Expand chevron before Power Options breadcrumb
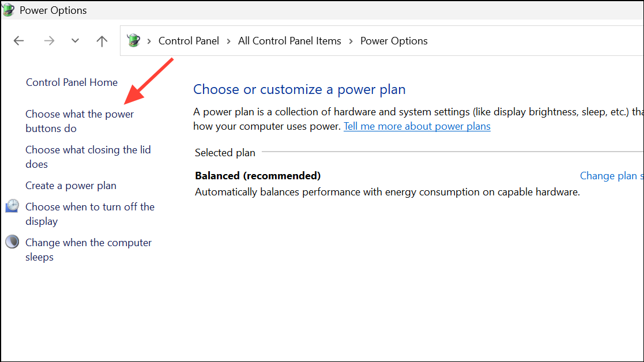This screenshot has width=644, height=362. (351, 41)
